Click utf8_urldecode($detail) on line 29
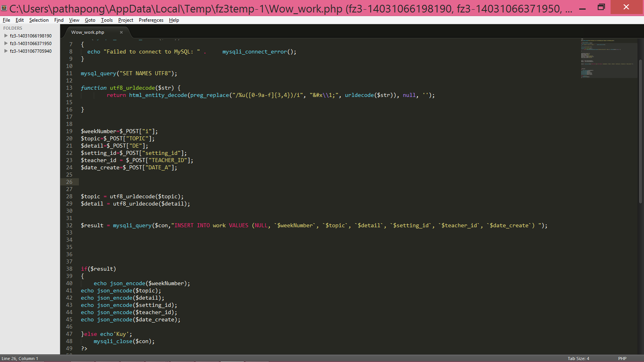644x362 pixels. click(150, 204)
